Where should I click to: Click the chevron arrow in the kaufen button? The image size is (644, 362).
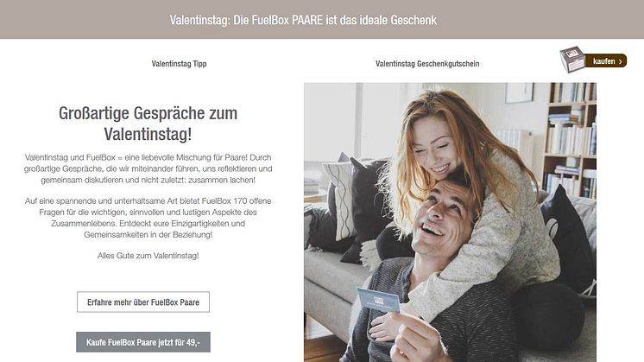pos(620,61)
